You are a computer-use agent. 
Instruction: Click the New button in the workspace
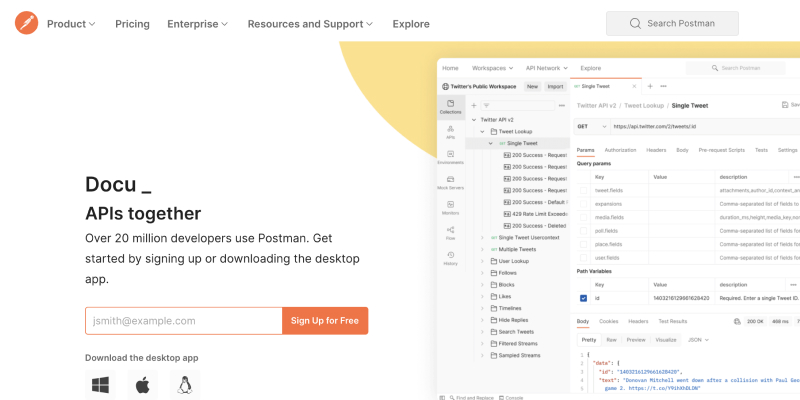coord(532,87)
